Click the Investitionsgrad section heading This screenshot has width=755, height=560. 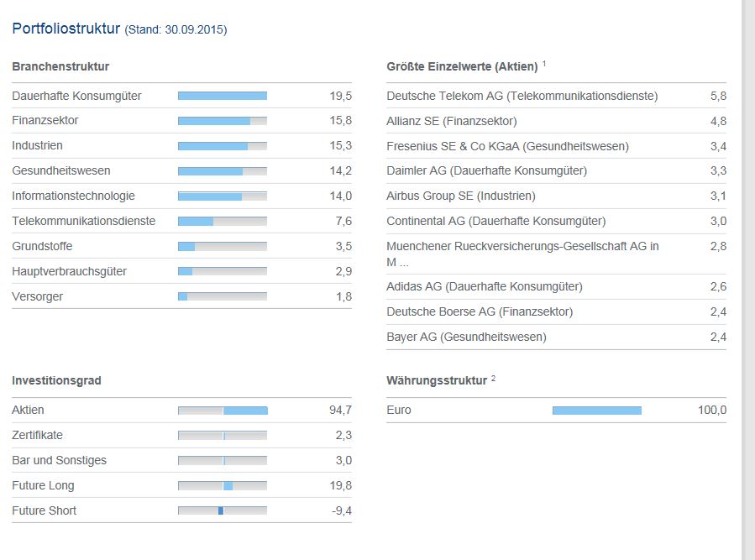pyautogui.click(x=56, y=381)
